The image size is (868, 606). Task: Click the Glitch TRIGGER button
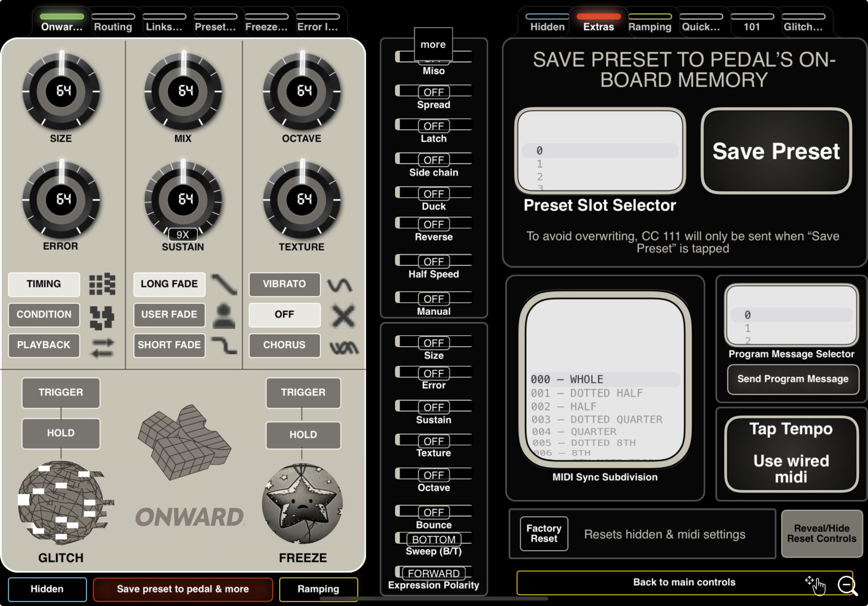(61, 393)
